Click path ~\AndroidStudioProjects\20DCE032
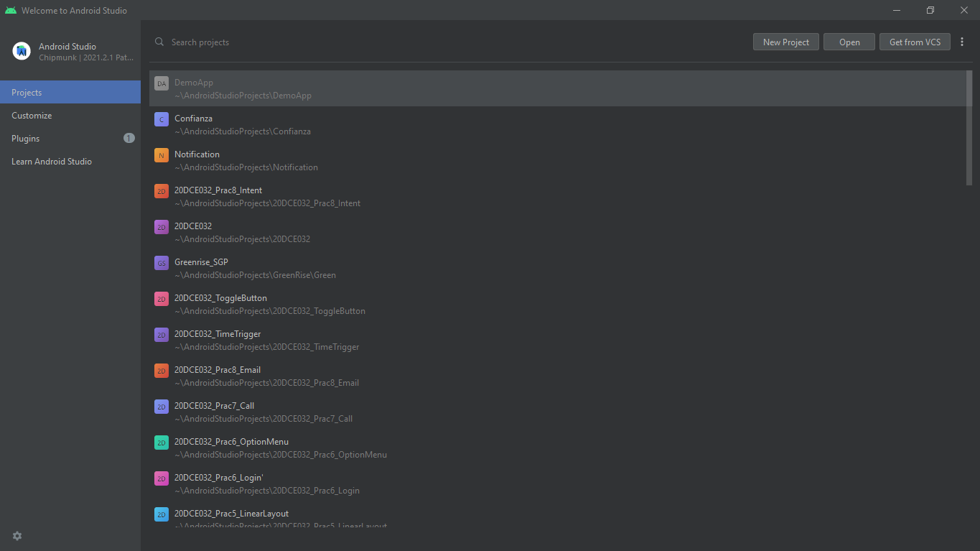 click(242, 239)
